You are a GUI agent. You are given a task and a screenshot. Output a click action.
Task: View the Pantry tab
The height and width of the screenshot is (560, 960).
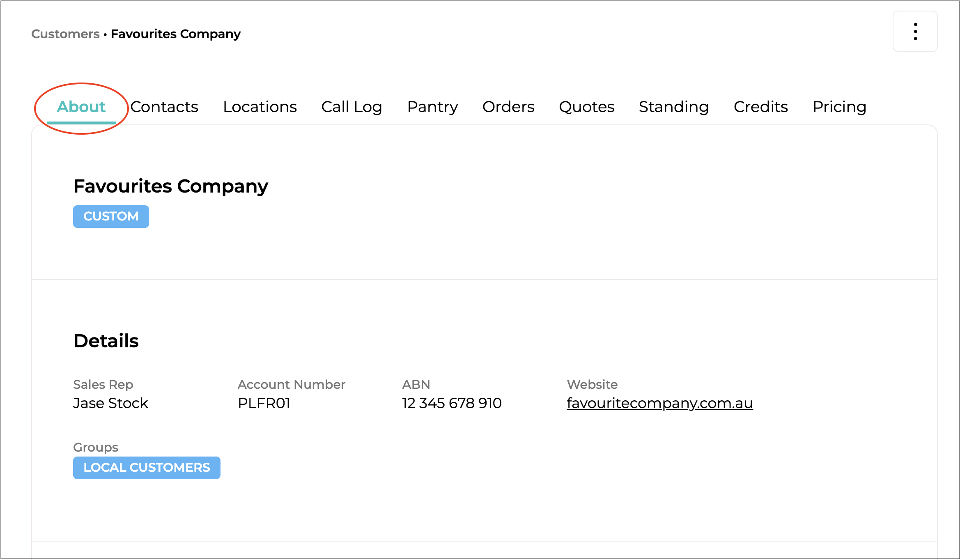pos(432,107)
